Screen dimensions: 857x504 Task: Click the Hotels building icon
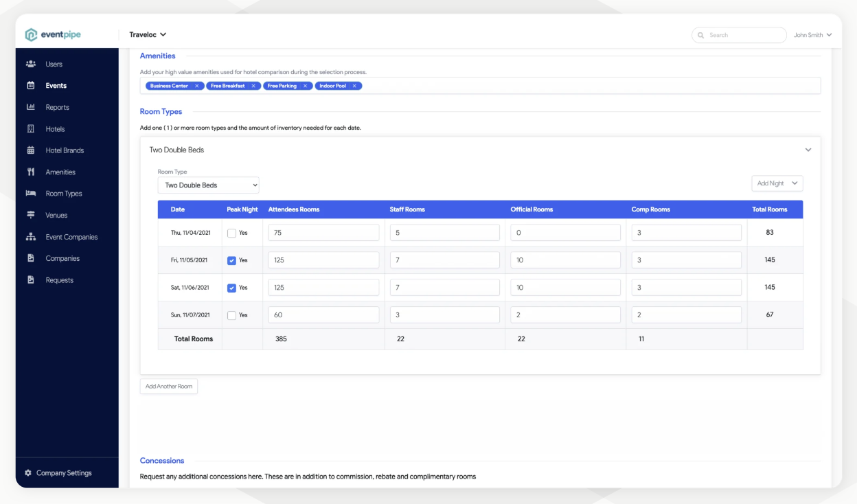pos(31,129)
